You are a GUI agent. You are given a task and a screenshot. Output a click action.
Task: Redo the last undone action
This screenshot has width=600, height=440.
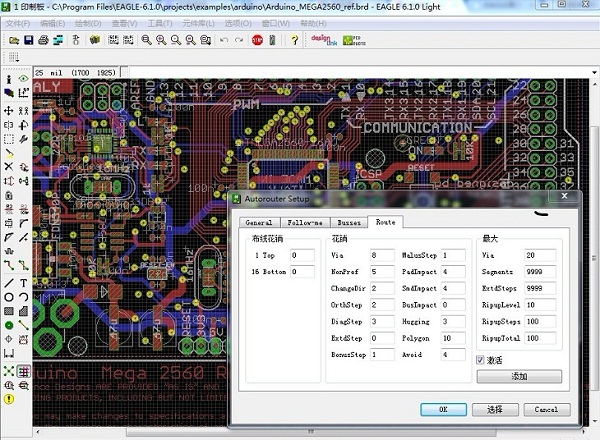239,40
